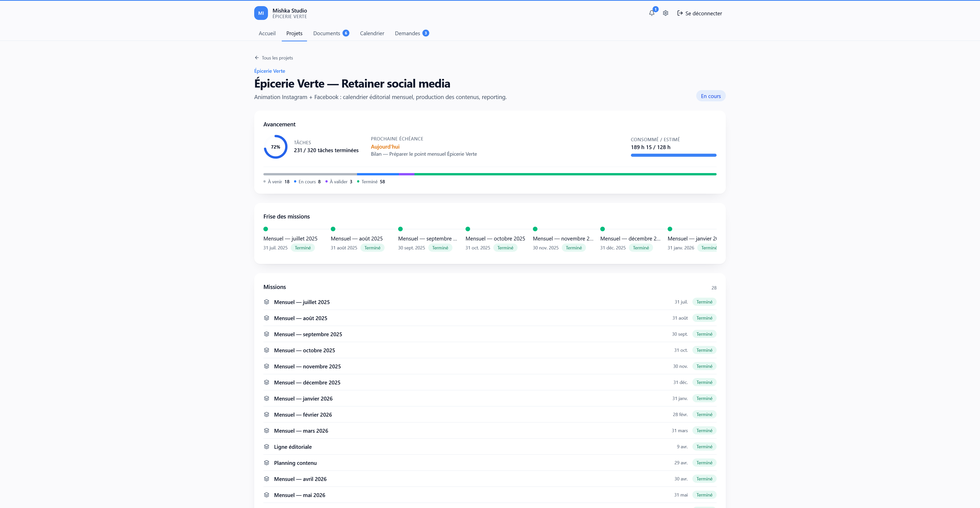This screenshot has width=980, height=508.
Task: Open mission row Mensuel — octobre 2025
Action: point(490,350)
